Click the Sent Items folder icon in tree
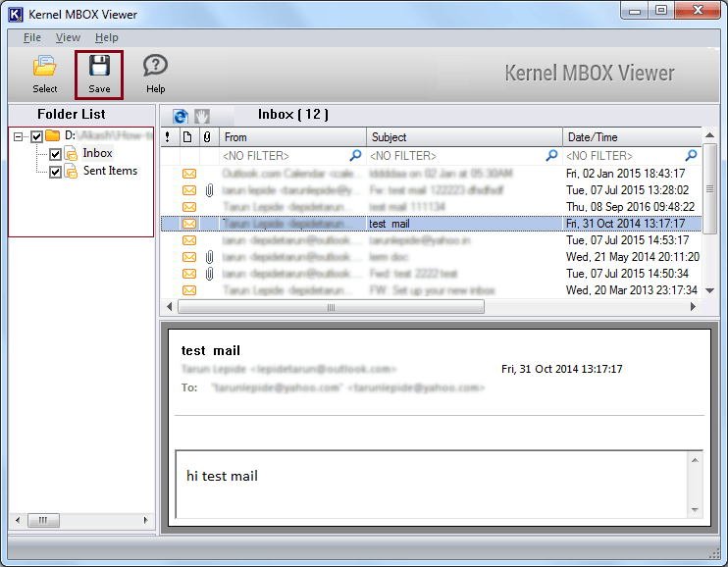 coord(71,171)
